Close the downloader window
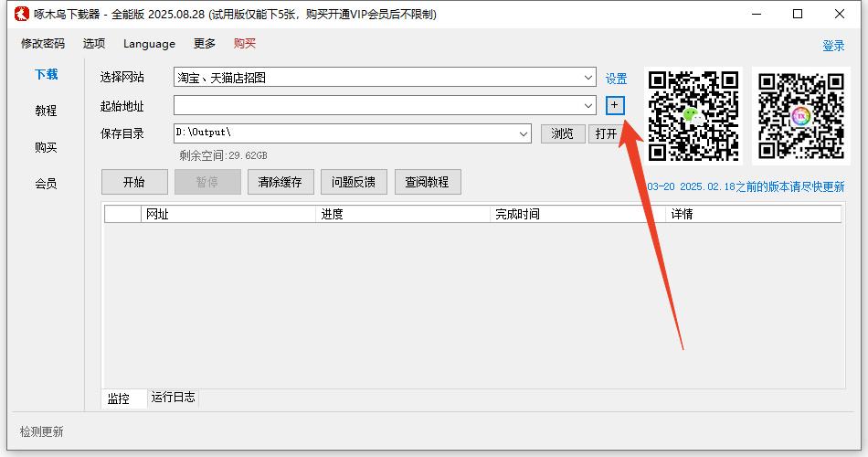This screenshot has height=457, width=868. pyautogui.click(x=839, y=14)
